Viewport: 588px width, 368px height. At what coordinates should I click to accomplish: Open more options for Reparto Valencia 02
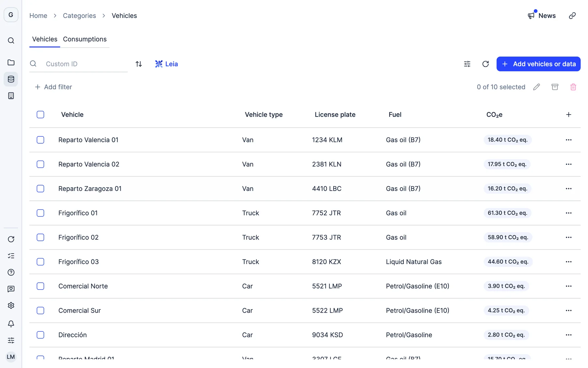tap(568, 164)
